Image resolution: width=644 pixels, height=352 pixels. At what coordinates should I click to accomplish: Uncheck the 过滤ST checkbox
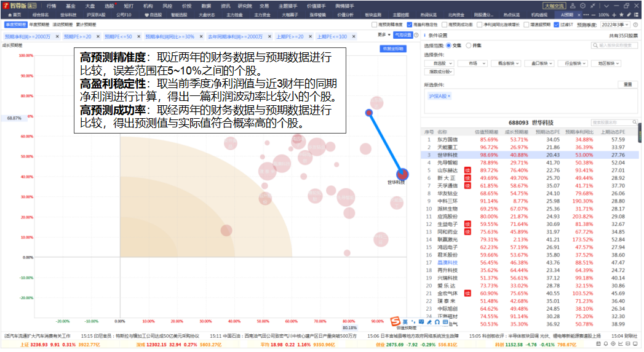pos(558,25)
